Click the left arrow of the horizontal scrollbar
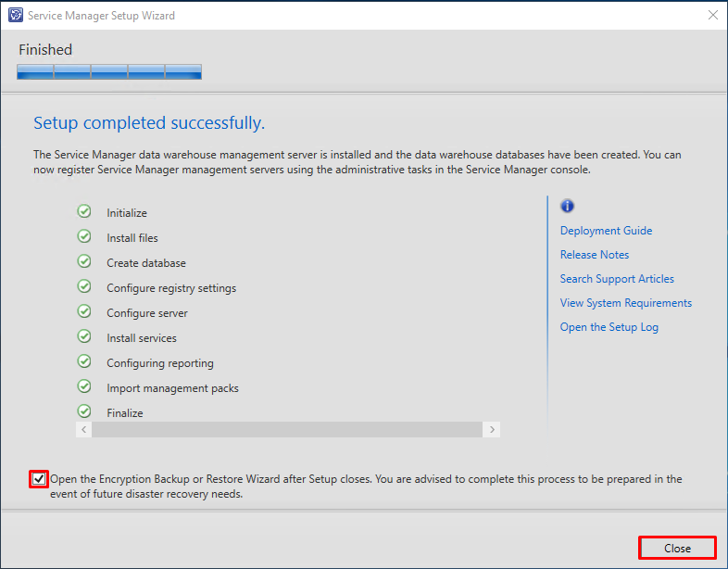The height and width of the screenshot is (569, 728). (83, 430)
